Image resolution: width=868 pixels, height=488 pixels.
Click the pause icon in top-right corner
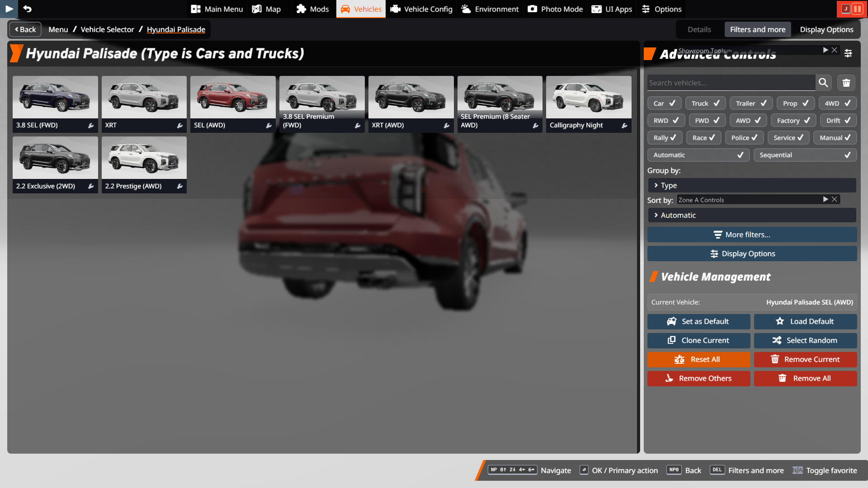(x=857, y=9)
